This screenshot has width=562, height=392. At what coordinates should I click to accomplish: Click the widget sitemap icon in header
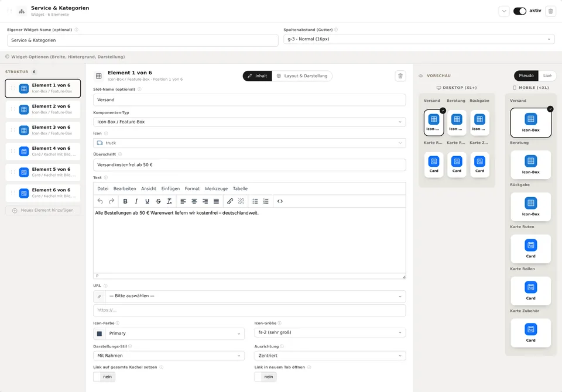(x=22, y=11)
